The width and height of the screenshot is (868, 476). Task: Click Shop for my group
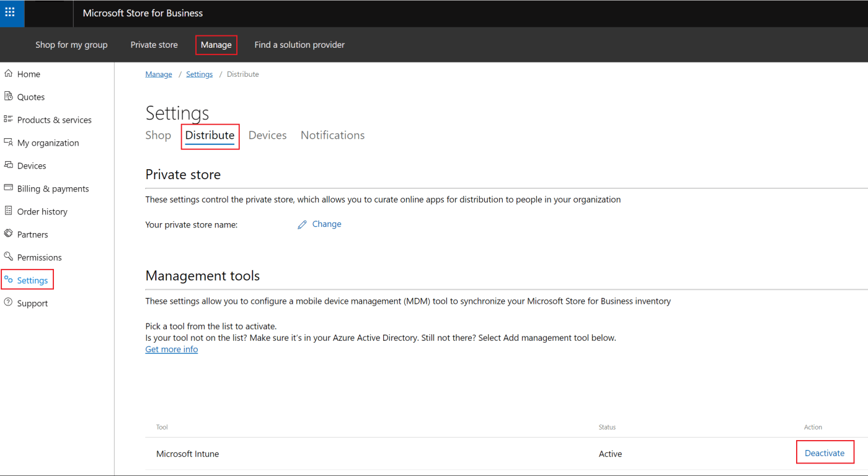click(x=71, y=45)
